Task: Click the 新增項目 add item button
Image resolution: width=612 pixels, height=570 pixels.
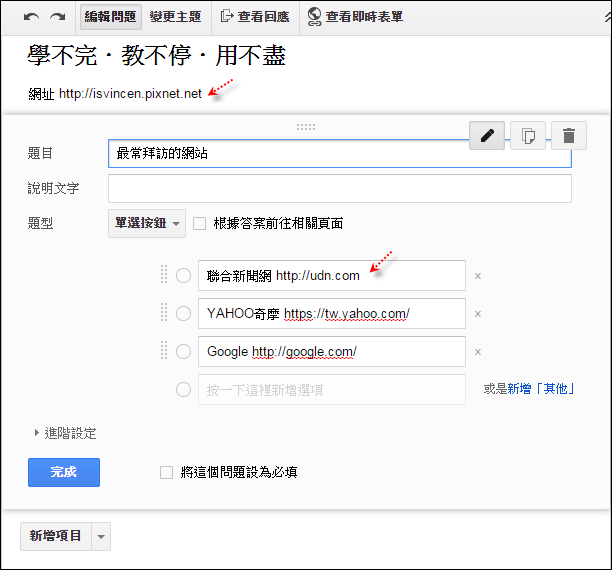Action: coord(55,536)
